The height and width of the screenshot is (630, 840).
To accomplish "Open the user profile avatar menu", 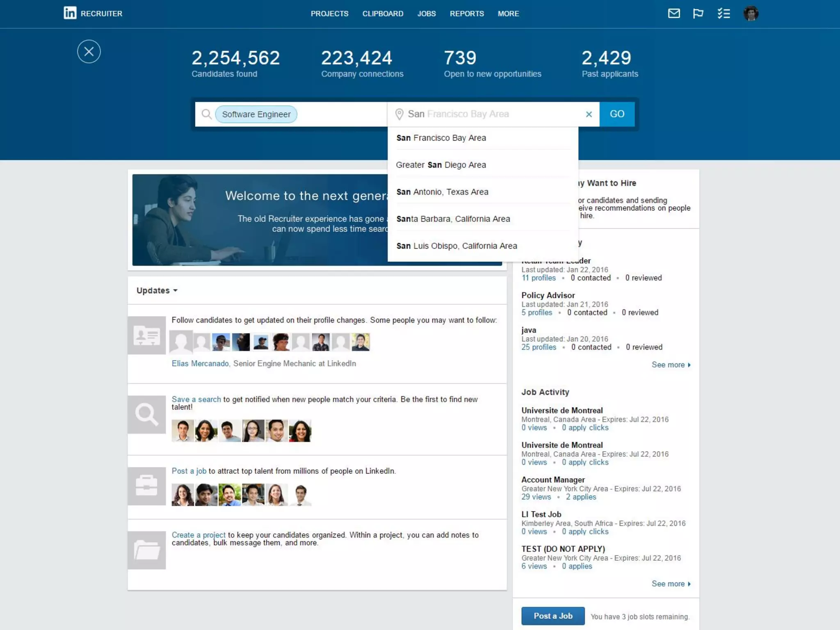I will coord(751,14).
